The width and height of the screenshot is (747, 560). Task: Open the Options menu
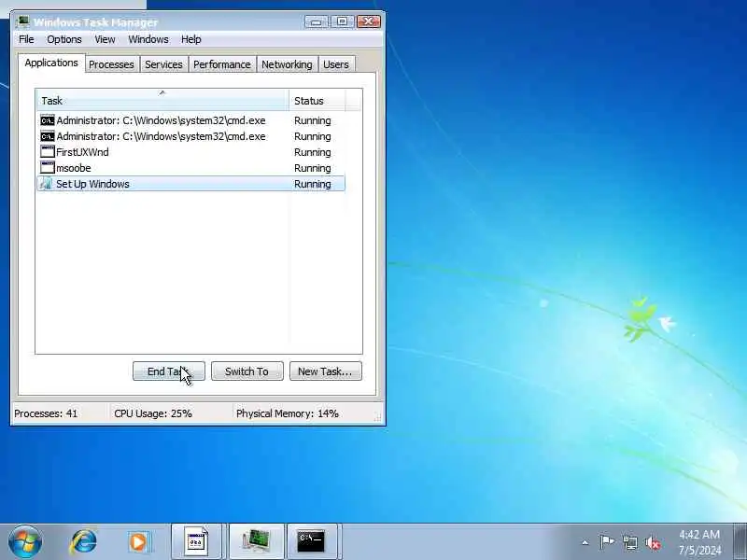63,39
